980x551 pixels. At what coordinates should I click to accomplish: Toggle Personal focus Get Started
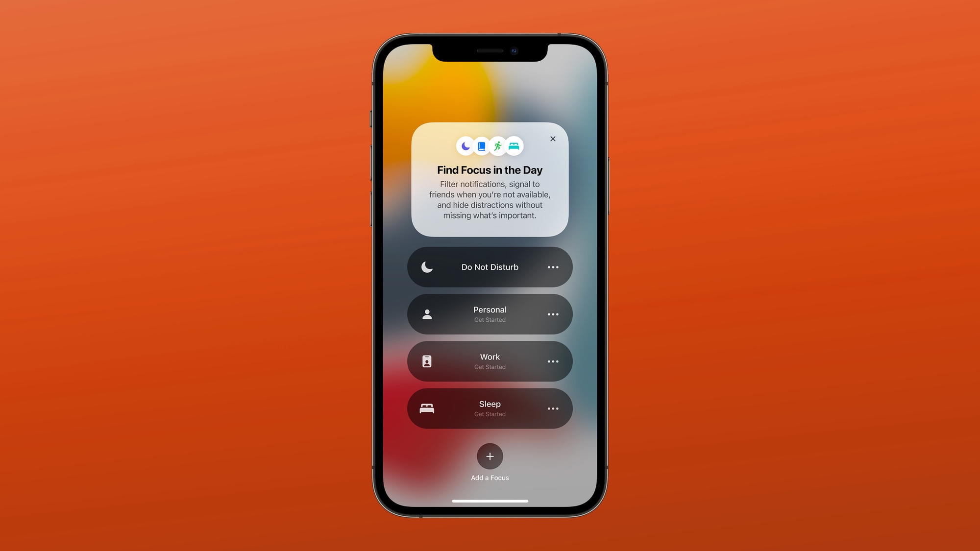click(490, 314)
